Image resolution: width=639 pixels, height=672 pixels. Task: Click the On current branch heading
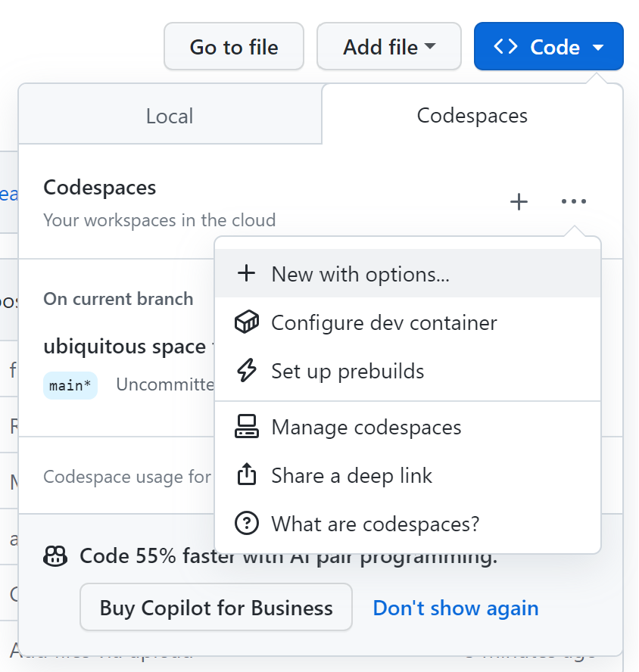[118, 299]
